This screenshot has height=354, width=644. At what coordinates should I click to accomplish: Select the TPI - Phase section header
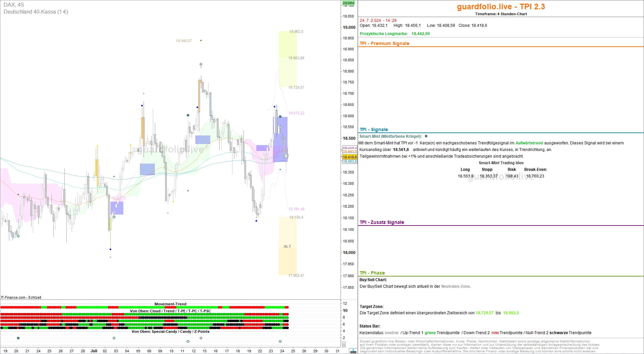pos(372,273)
